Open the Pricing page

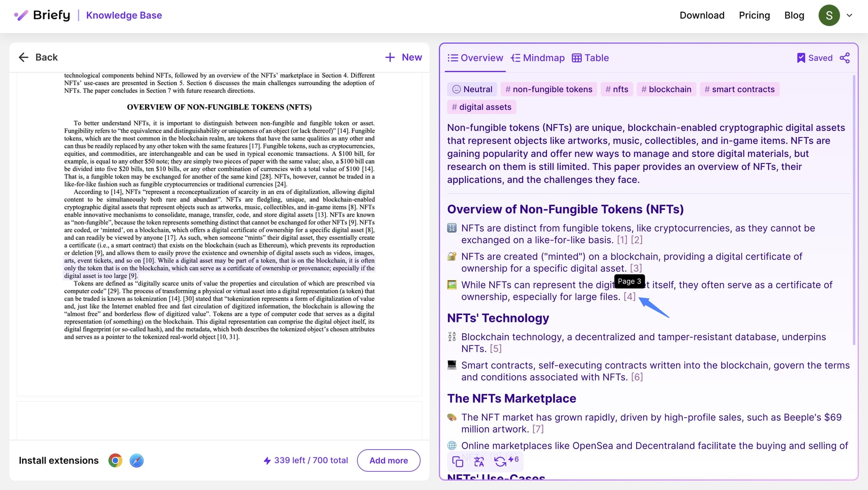[x=754, y=15]
